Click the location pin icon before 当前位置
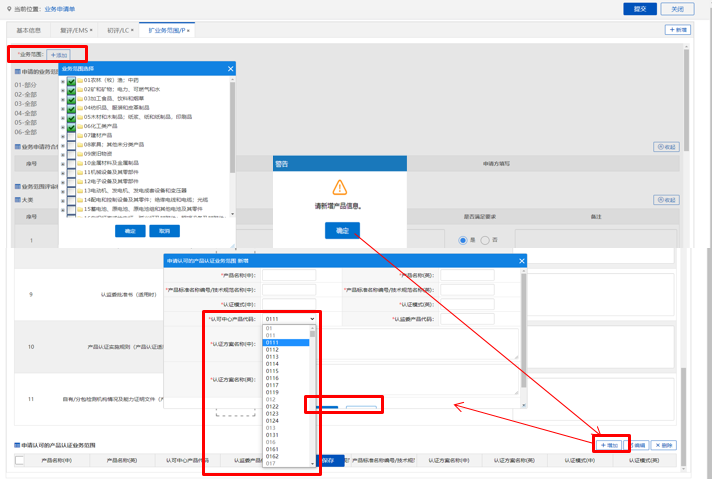The height and width of the screenshot is (479, 712). pos(9,9)
